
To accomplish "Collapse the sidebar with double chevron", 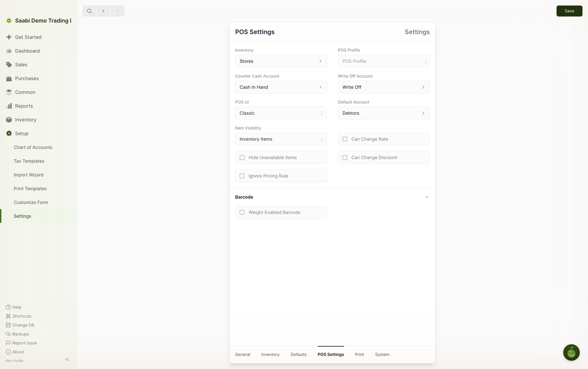I will click(67, 359).
